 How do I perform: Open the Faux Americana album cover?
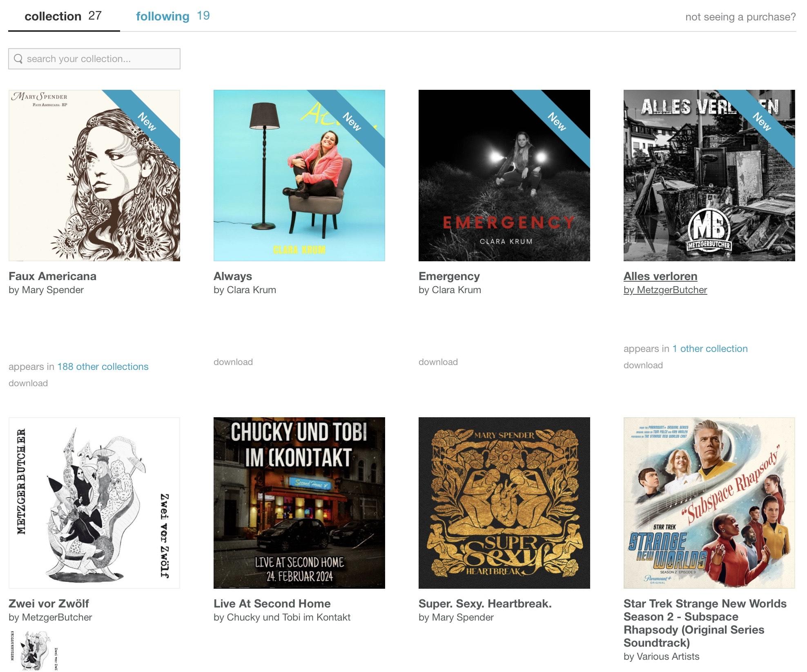pos(94,176)
